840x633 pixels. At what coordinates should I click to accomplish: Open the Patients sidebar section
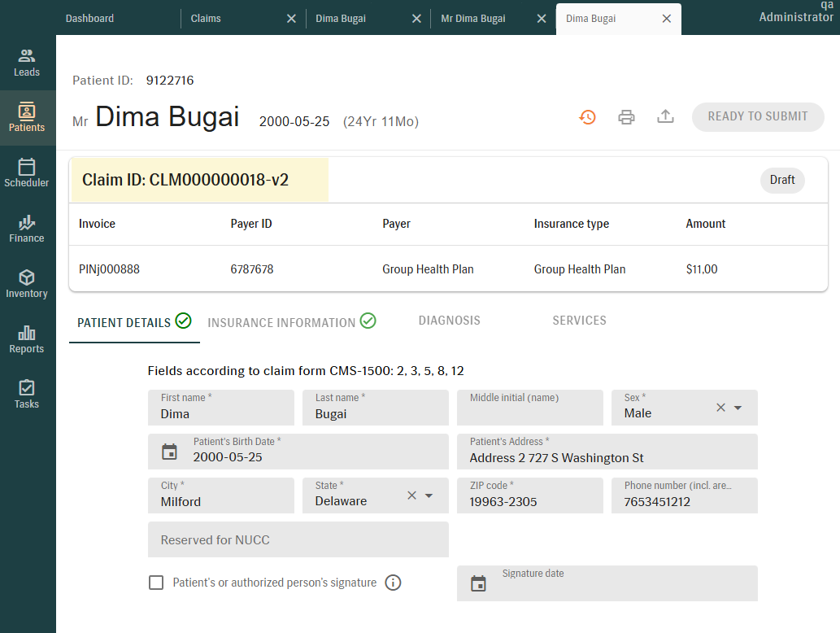[x=27, y=118]
